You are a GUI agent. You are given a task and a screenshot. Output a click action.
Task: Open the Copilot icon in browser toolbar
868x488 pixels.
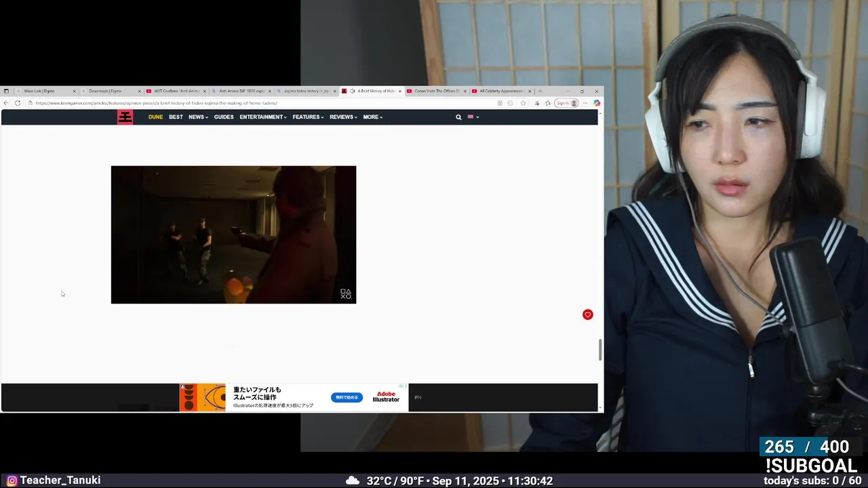click(x=597, y=103)
